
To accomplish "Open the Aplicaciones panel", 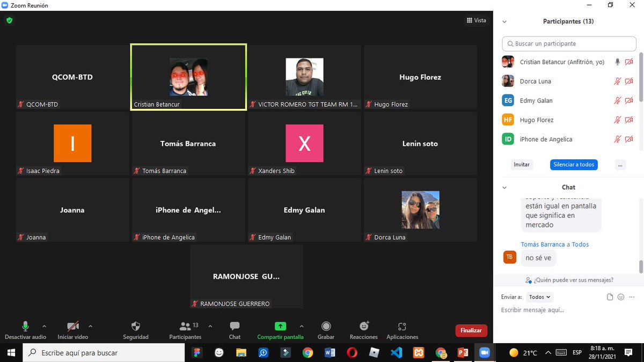I will (402, 326).
